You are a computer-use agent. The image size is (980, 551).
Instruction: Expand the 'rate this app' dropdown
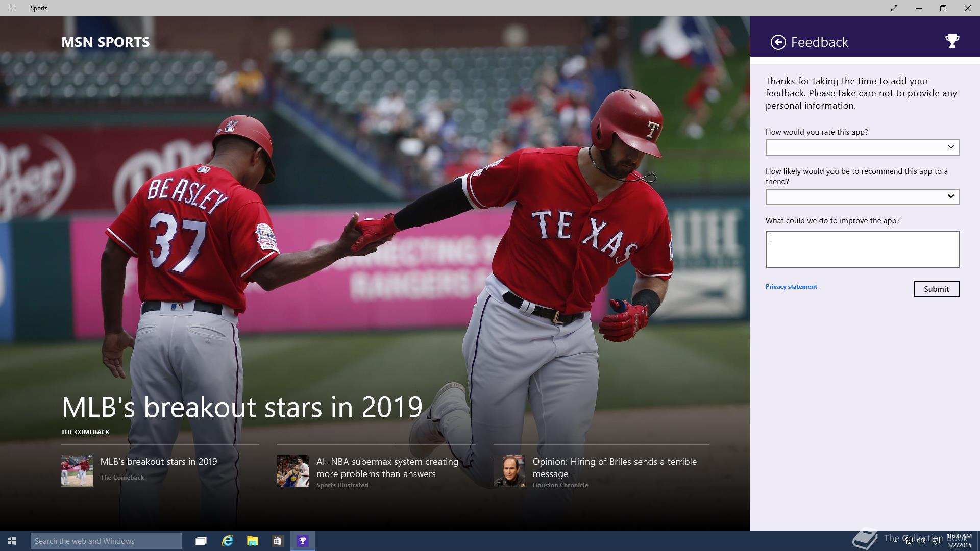862,147
